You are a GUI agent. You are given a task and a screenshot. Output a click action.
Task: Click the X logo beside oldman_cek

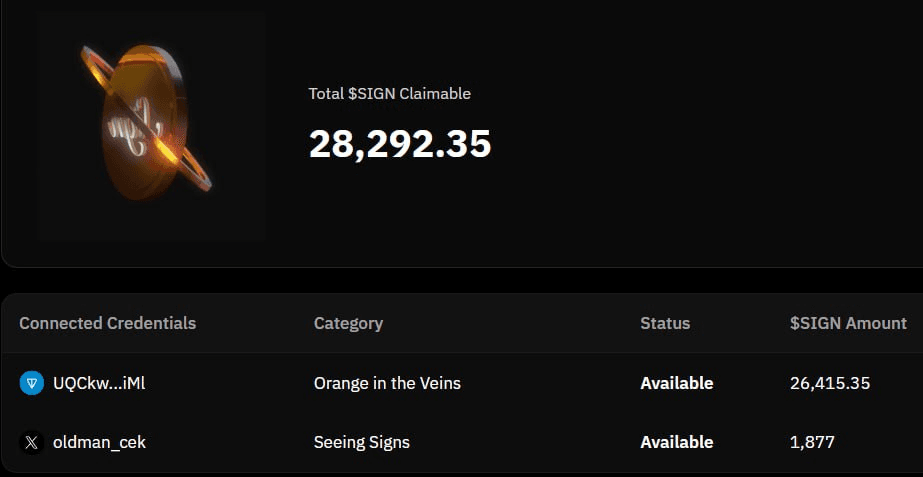point(32,442)
